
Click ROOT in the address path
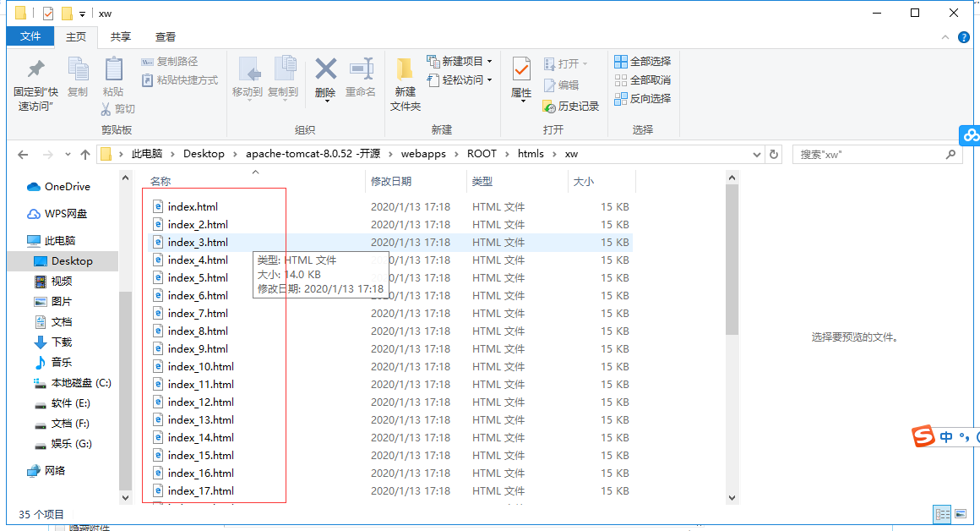(482, 154)
